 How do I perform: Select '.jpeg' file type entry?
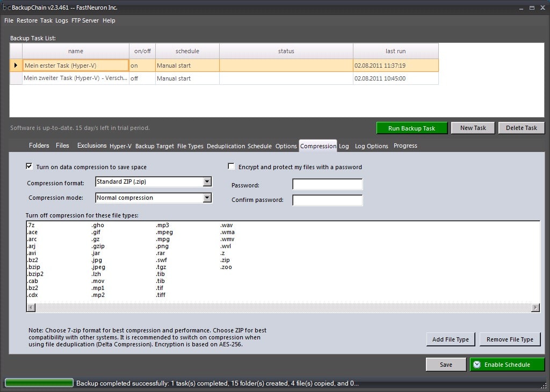click(x=98, y=267)
